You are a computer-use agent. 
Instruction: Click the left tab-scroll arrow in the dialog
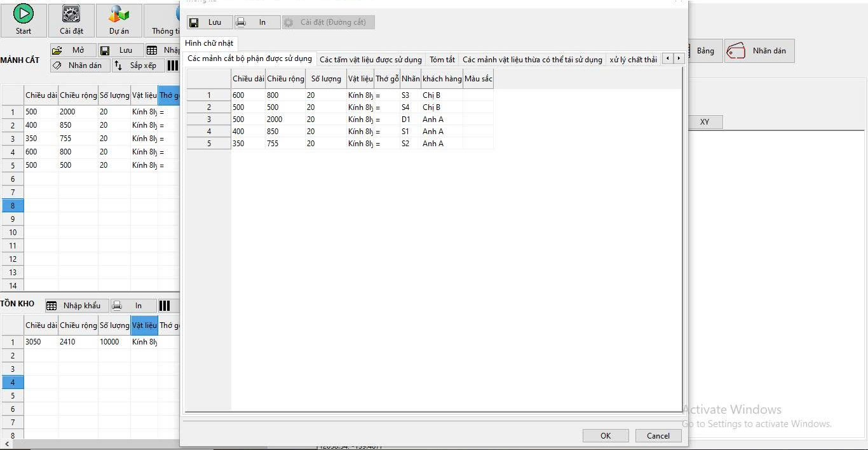click(667, 57)
